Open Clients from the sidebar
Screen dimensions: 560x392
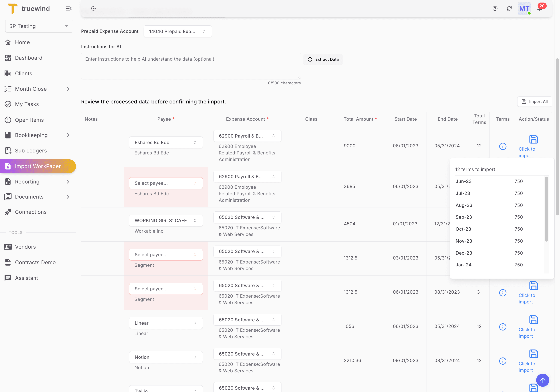click(23, 73)
